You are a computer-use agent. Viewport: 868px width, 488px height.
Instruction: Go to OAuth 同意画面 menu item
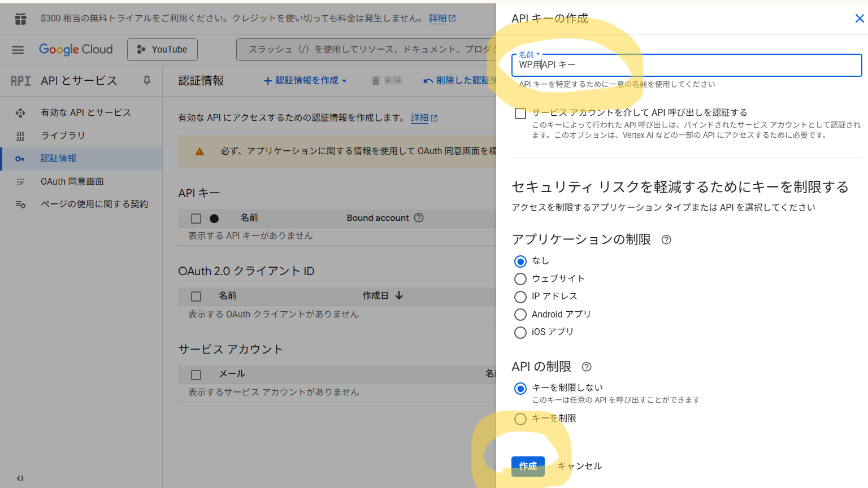(72, 181)
